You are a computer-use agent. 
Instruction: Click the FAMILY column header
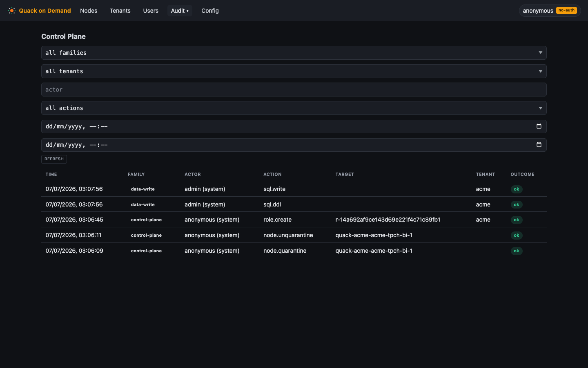(x=136, y=175)
